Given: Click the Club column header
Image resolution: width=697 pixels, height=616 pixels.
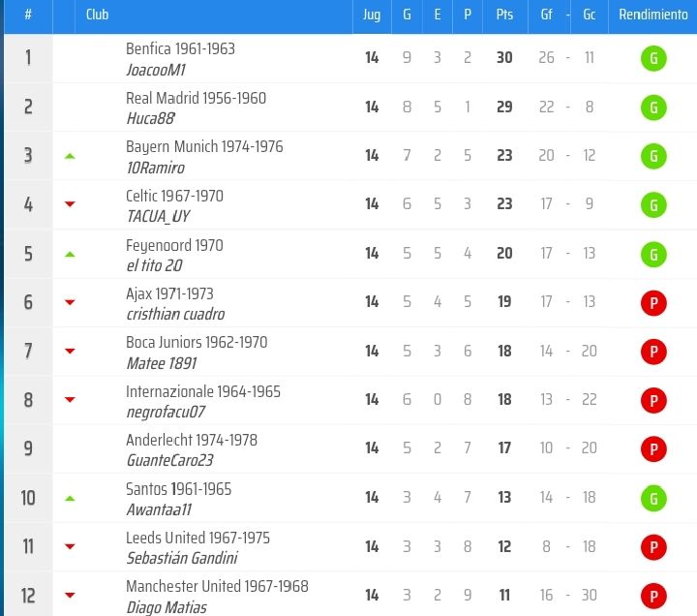Looking at the screenshot, I should pyautogui.click(x=98, y=15).
